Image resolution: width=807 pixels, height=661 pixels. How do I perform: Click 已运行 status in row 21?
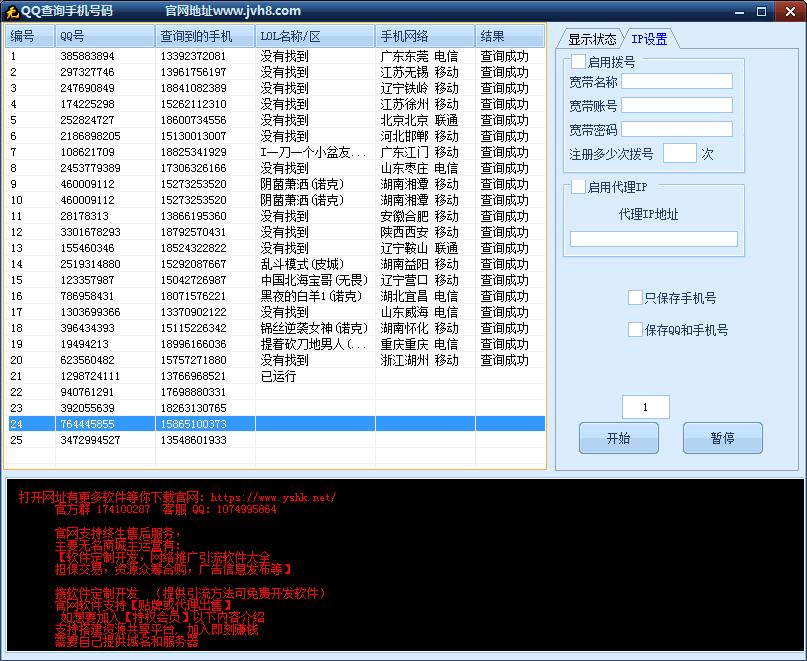click(278, 376)
